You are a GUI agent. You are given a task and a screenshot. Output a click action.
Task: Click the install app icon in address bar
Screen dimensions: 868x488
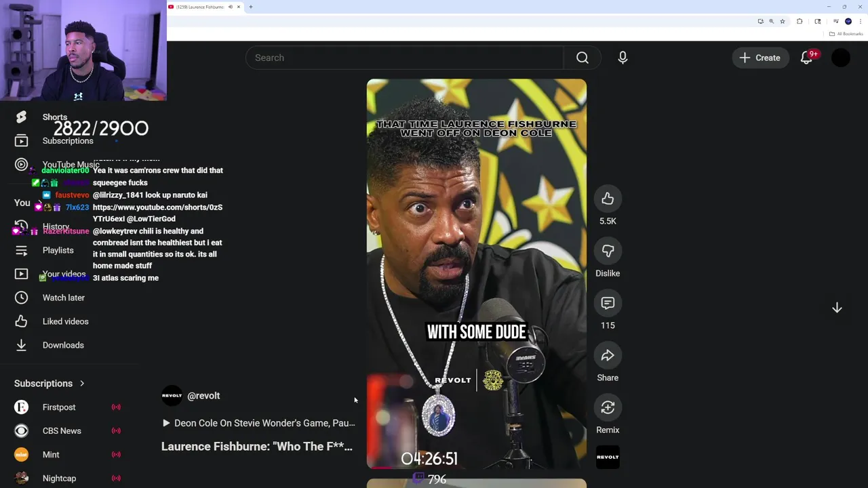pyautogui.click(x=760, y=21)
